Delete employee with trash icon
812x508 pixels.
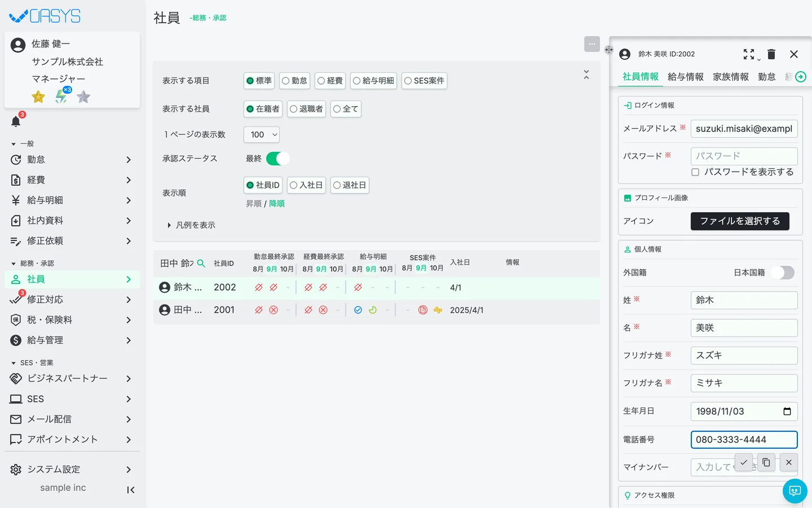(x=771, y=54)
